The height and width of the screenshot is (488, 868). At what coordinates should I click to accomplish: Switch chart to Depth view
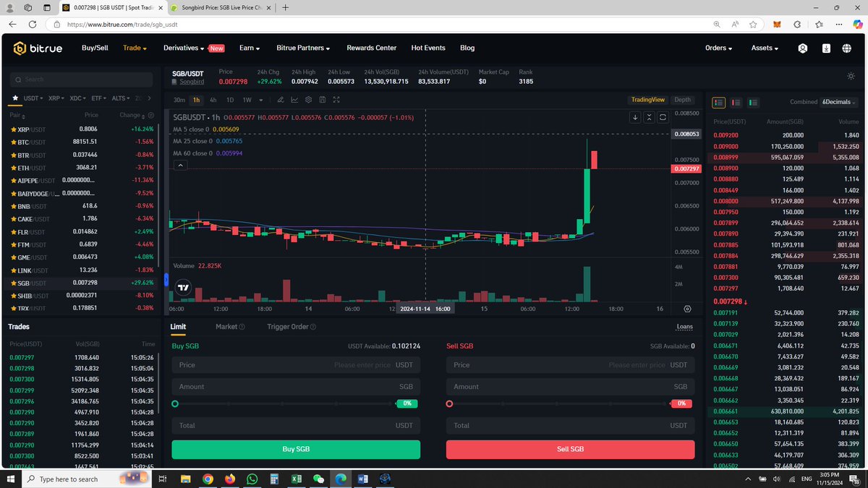coord(682,100)
